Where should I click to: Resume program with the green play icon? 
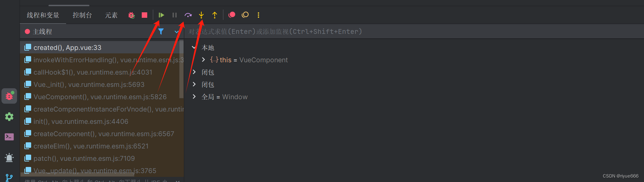click(x=161, y=15)
